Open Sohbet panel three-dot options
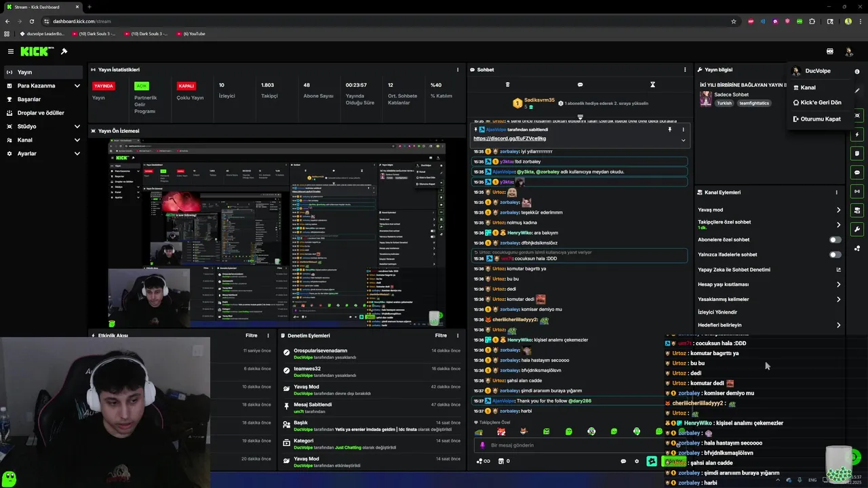This screenshot has width=868, height=488. (x=685, y=70)
